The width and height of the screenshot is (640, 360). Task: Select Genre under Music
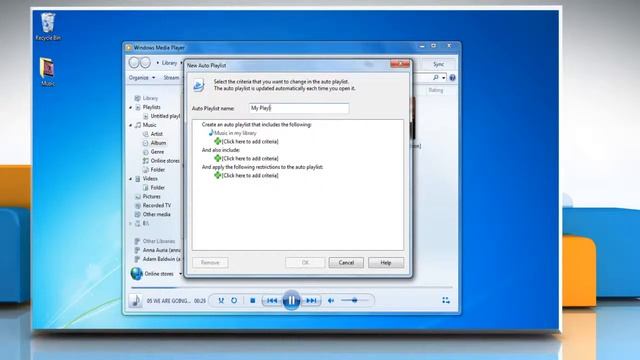157,151
